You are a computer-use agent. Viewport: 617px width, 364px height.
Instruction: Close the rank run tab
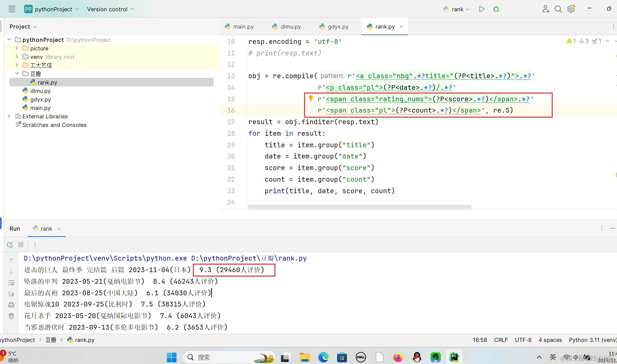coord(59,229)
